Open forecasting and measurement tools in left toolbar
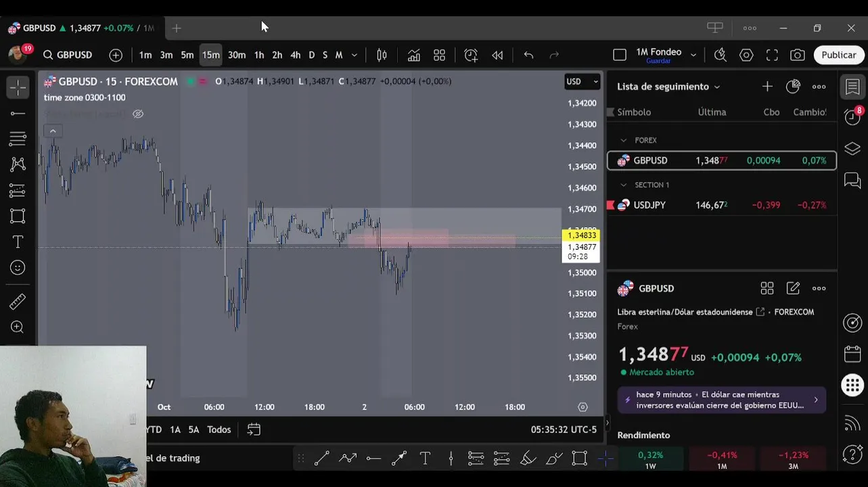 18,190
